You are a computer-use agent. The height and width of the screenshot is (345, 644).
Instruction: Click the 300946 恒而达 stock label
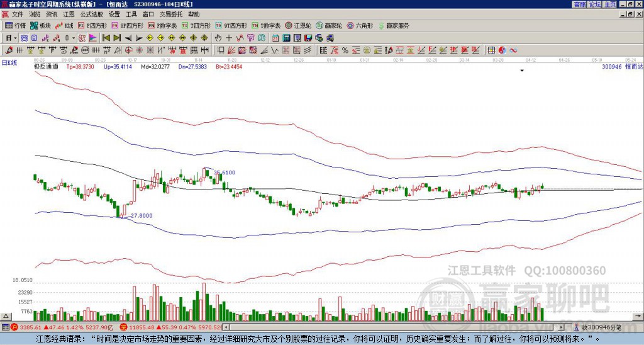pos(622,66)
